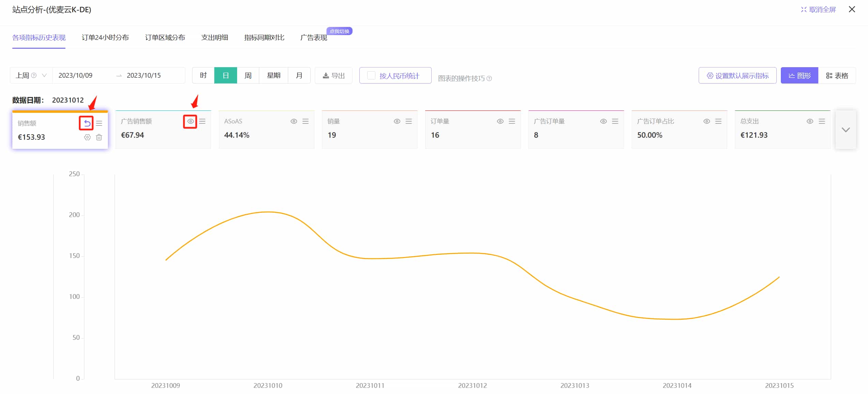Click the hamburger icon on 广告订单占比 card
The height and width of the screenshot is (394, 868).
[718, 121]
